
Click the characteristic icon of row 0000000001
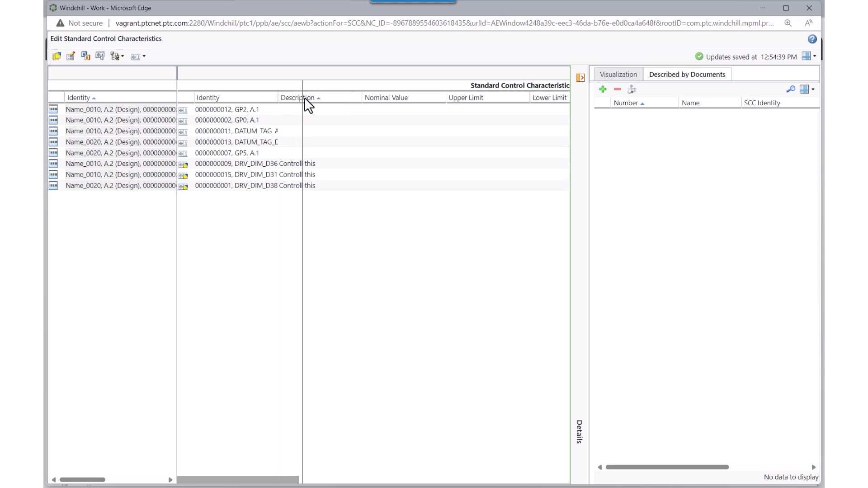coord(183,186)
